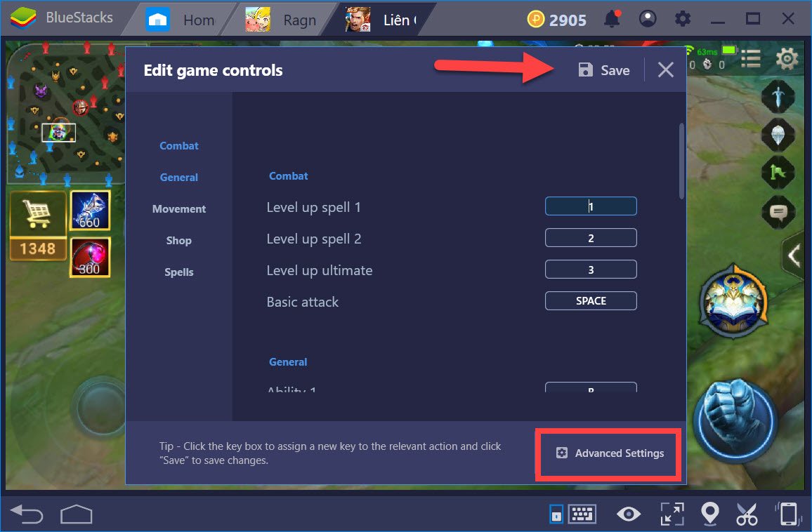Click the shake device icon
Image resolution: width=812 pixels, height=532 pixels.
787,514
